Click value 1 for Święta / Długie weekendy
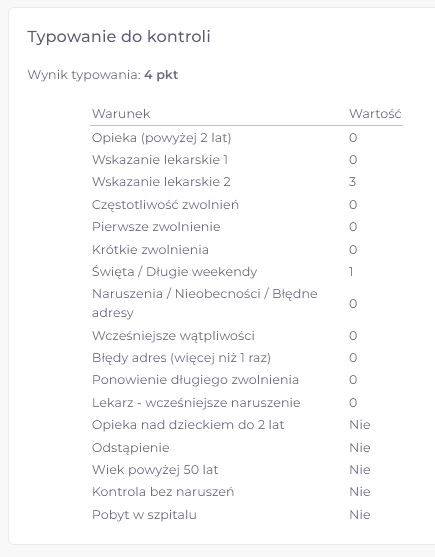Image resolution: width=435 pixels, height=557 pixels. coord(351,272)
